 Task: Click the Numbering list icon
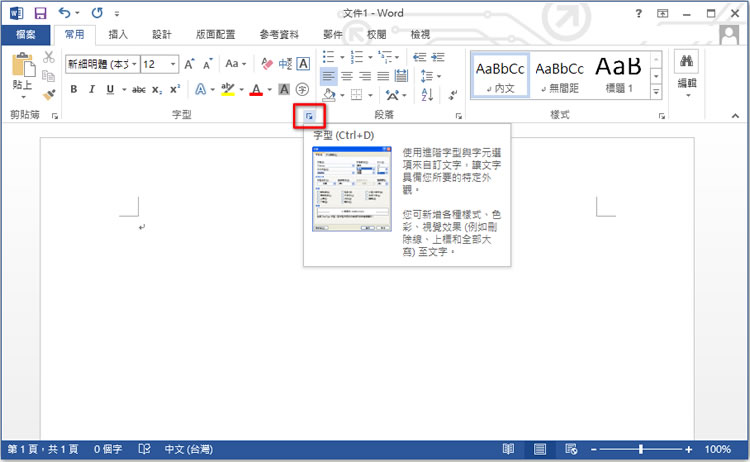[357, 57]
